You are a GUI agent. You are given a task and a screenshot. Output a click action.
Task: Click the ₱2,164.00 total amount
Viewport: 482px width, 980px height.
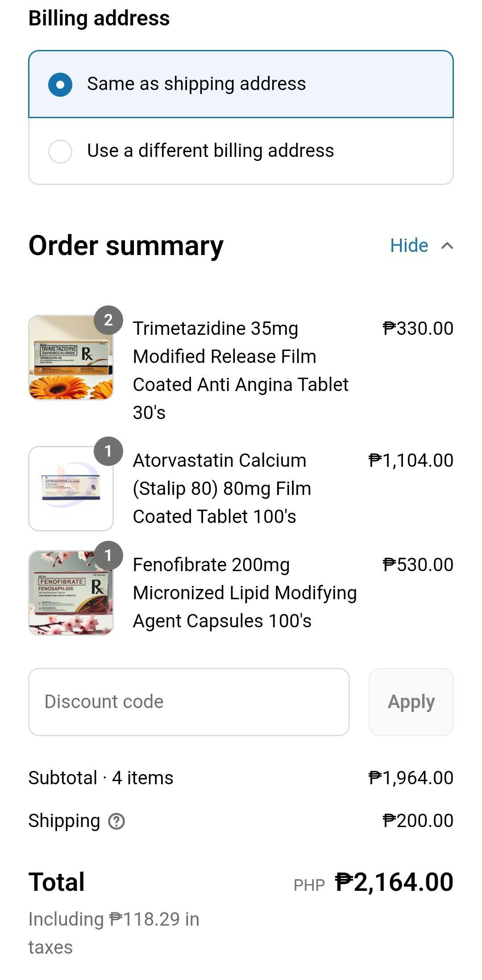[394, 882]
